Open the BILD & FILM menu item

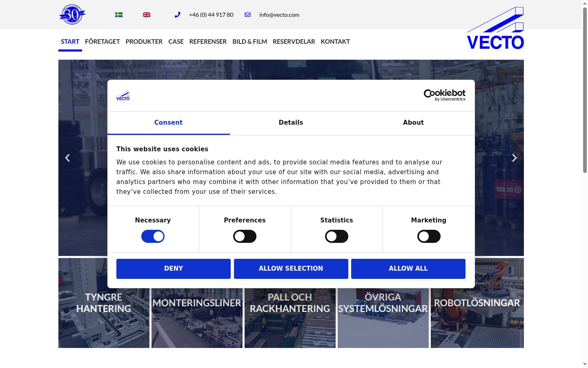[250, 42]
